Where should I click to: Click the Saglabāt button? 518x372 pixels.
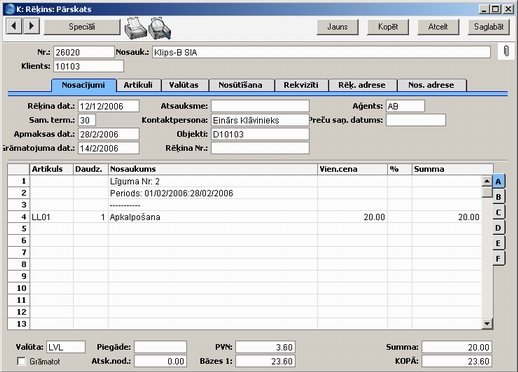(489, 27)
